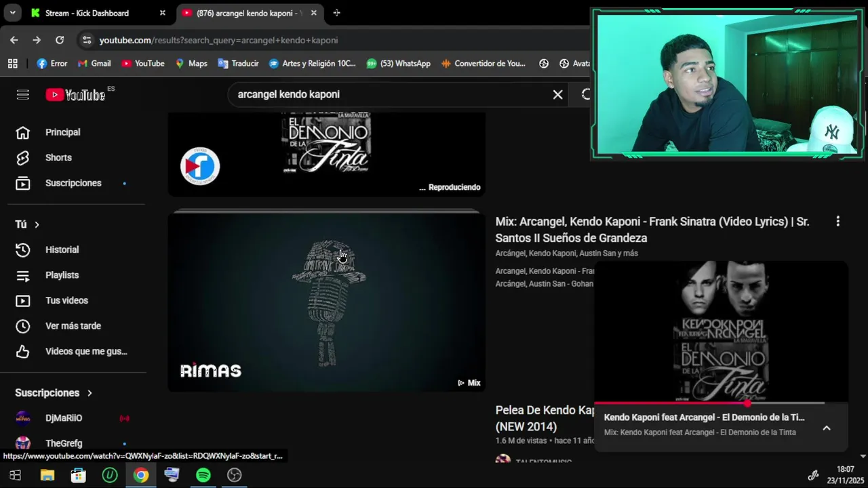This screenshot has height=488, width=868.
Task: Expand the miniplayer with chevron
Action: coord(827,428)
